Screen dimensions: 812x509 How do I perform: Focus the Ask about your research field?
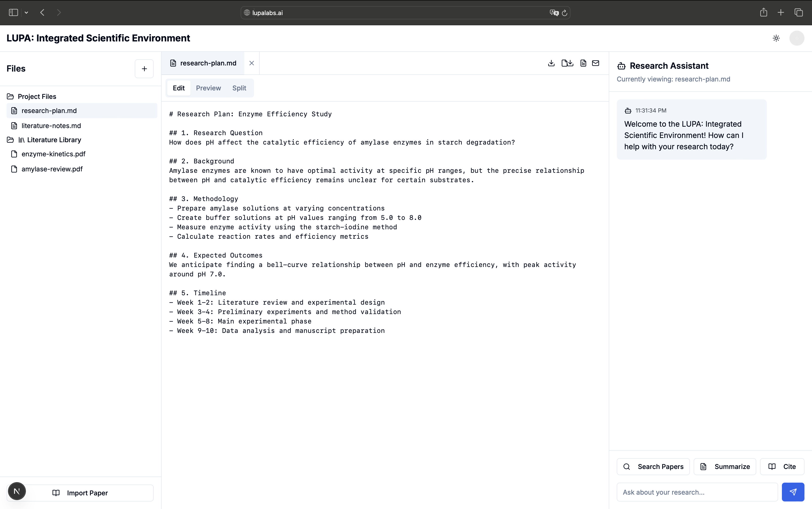[697, 492]
